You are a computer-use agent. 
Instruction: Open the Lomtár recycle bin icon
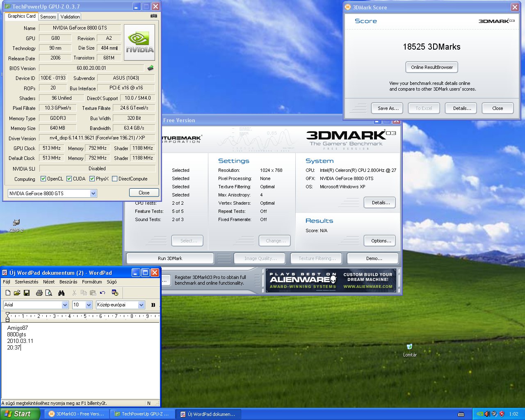click(410, 350)
